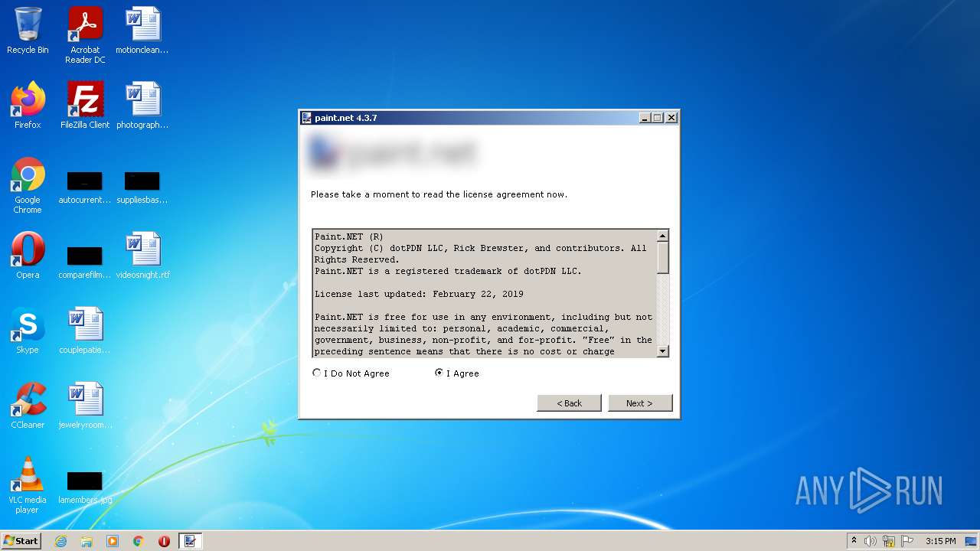This screenshot has width=980, height=551.
Task: Select the couplepatie Word document icon
Action: [85, 331]
